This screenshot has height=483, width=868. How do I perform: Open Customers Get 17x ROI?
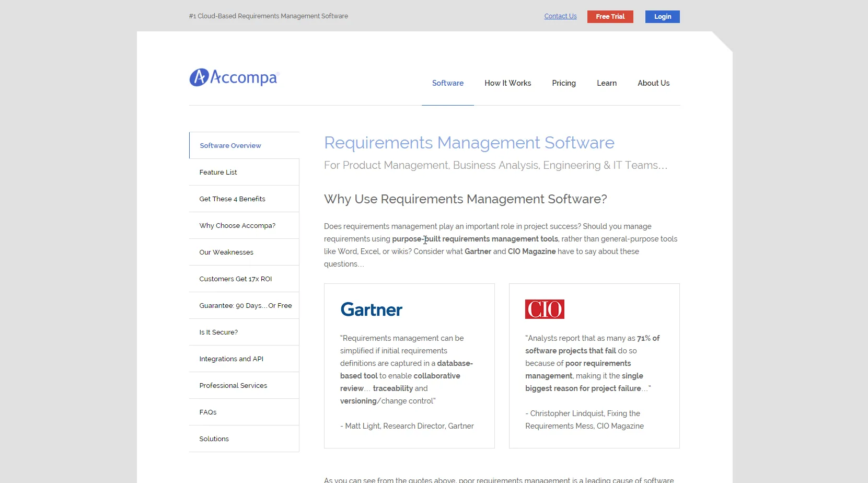244,279
